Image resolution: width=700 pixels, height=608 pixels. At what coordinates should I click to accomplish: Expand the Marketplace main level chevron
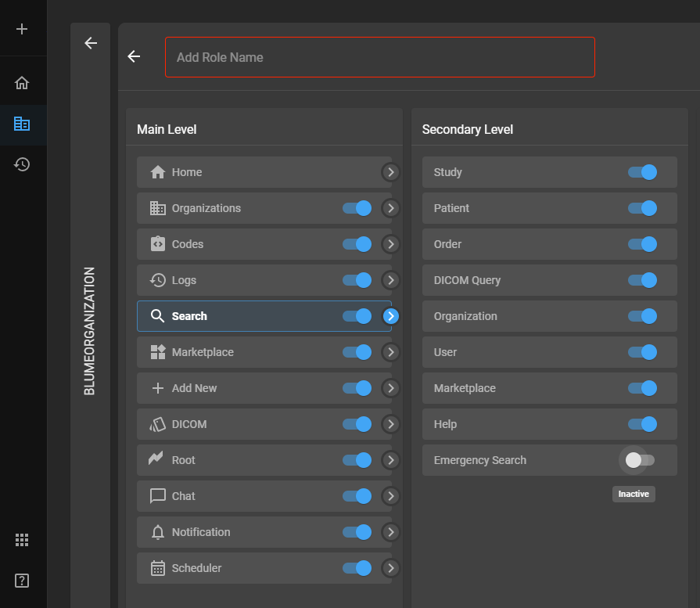click(x=391, y=352)
